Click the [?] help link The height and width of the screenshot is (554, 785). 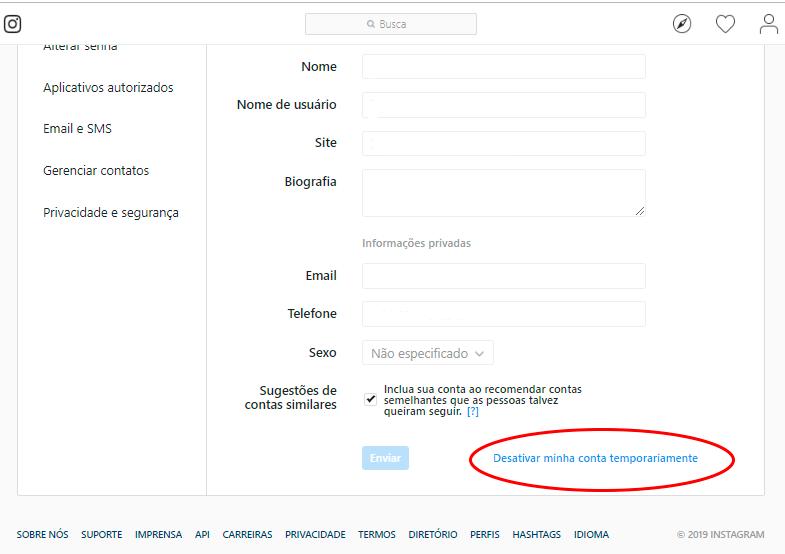click(x=472, y=411)
